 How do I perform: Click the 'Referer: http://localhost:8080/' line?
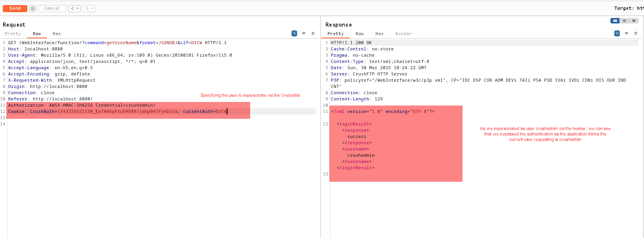coord(50,99)
